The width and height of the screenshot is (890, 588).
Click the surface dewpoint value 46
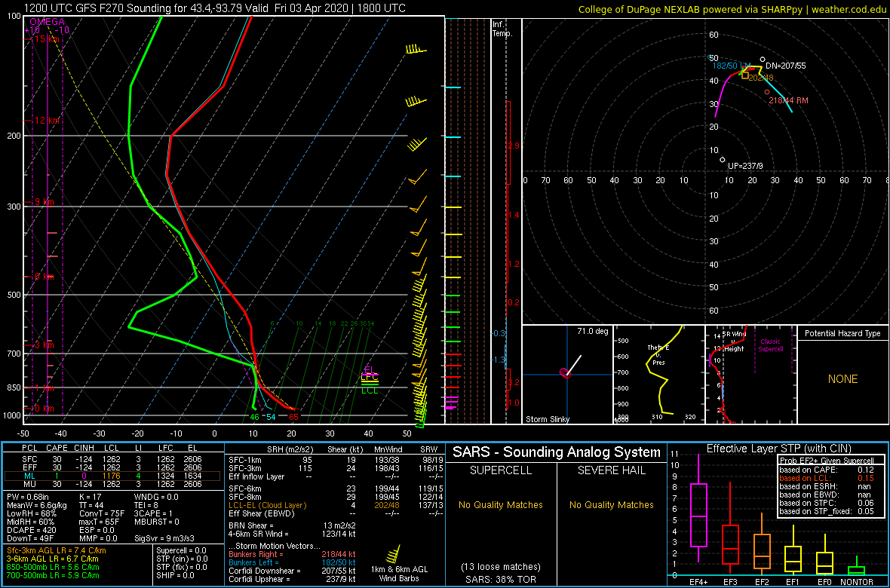click(x=255, y=417)
